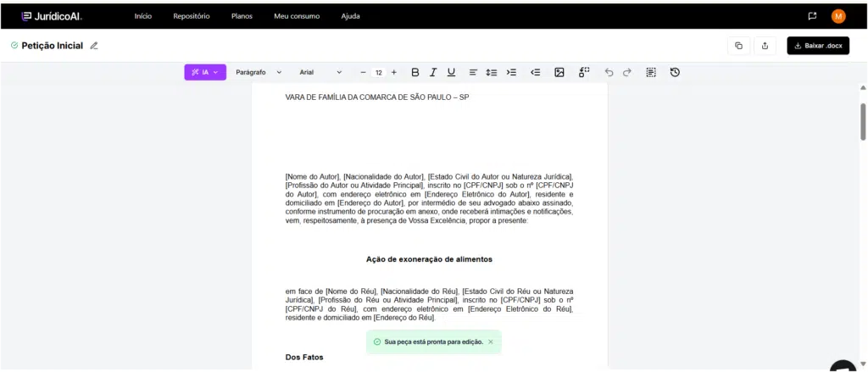Open the feedback flag icon
Viewport: 868px width, 372px height.
coord(812,16)
